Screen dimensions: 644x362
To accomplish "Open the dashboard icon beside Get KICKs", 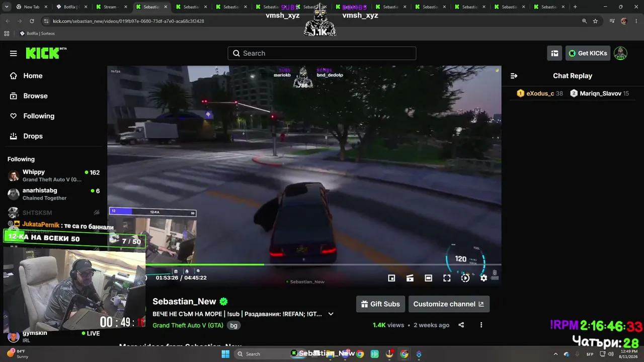I will pos(554,53).
